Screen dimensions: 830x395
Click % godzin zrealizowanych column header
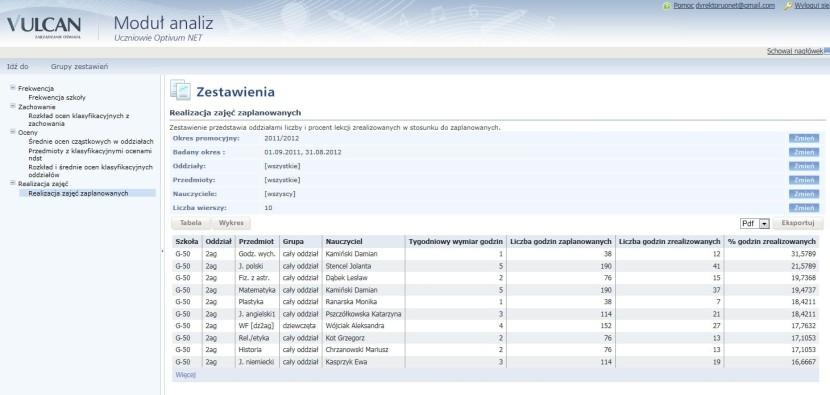(772, 241)
